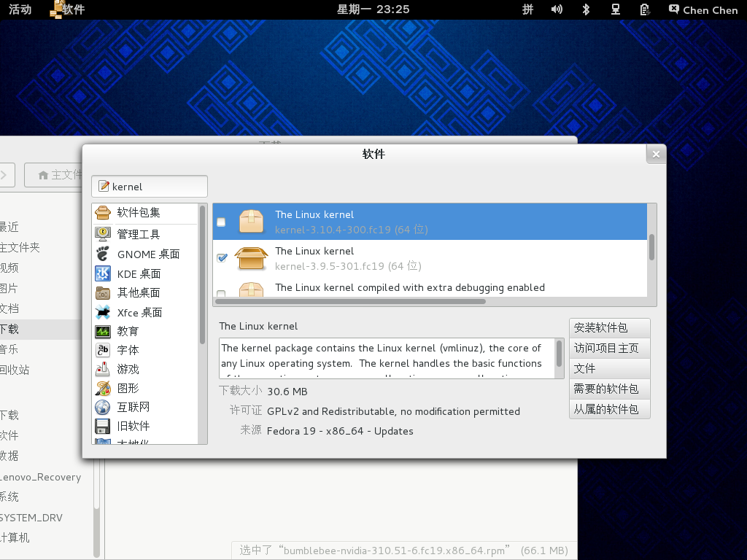Click the power battery status icon

pos(645,9)
